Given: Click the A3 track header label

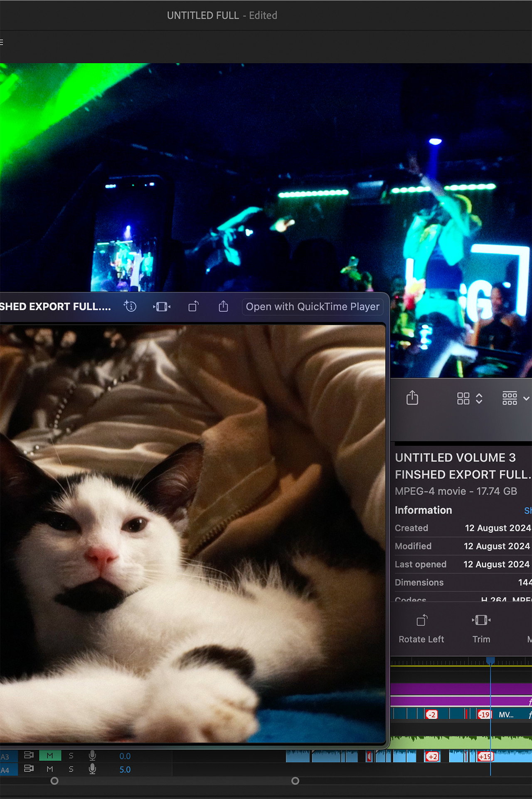Looking at the screenshot, I should point(6,757).
